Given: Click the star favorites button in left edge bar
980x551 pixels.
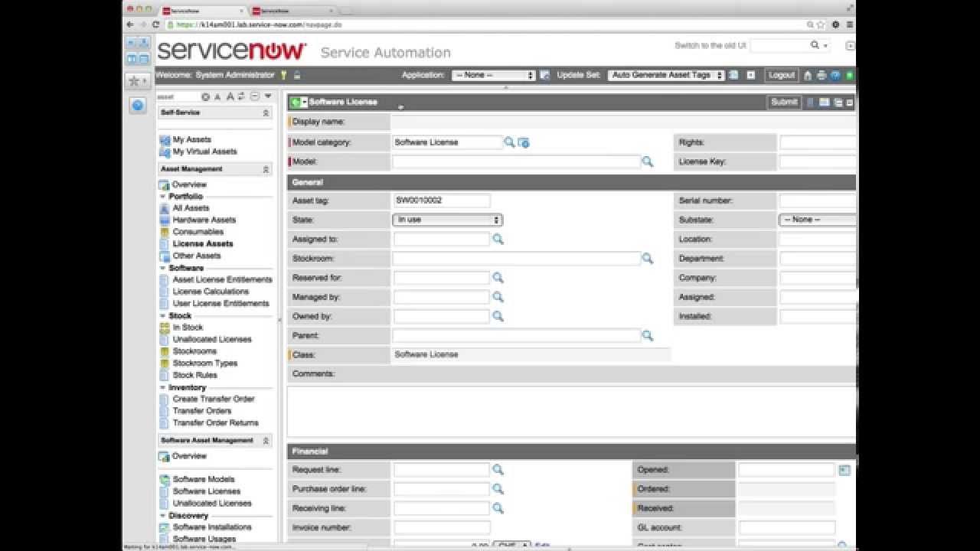Looking at the screenshot, I should (x=137, y=80).
